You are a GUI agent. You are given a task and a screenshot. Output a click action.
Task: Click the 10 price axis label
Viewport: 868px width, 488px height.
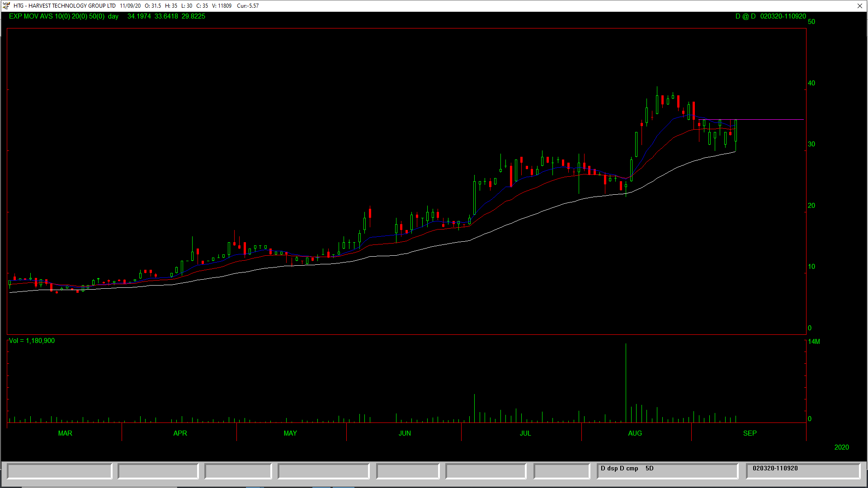point(811,267)
